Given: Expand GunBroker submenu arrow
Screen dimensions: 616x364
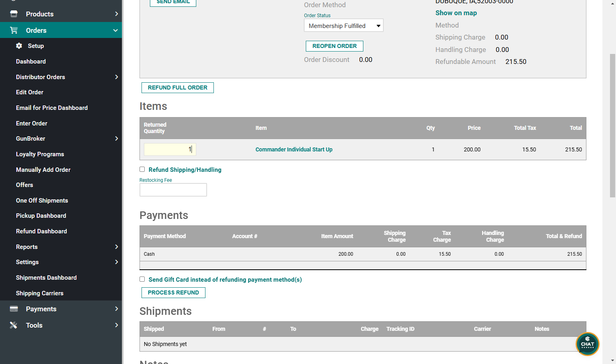Looking at the screenshot, I should click(x=116, y=138).
